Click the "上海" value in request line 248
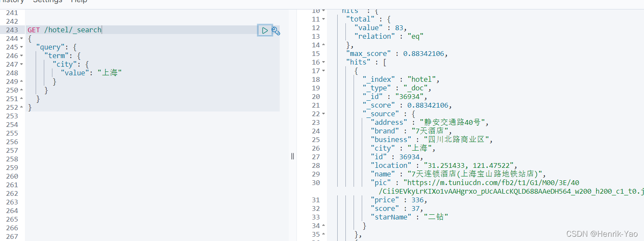 (x=110, y=73)
